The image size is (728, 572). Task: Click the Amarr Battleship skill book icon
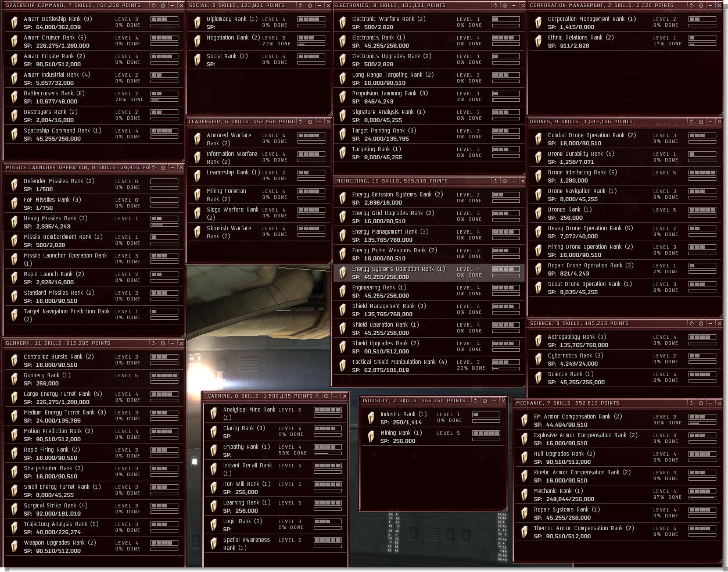click(15, 23)
